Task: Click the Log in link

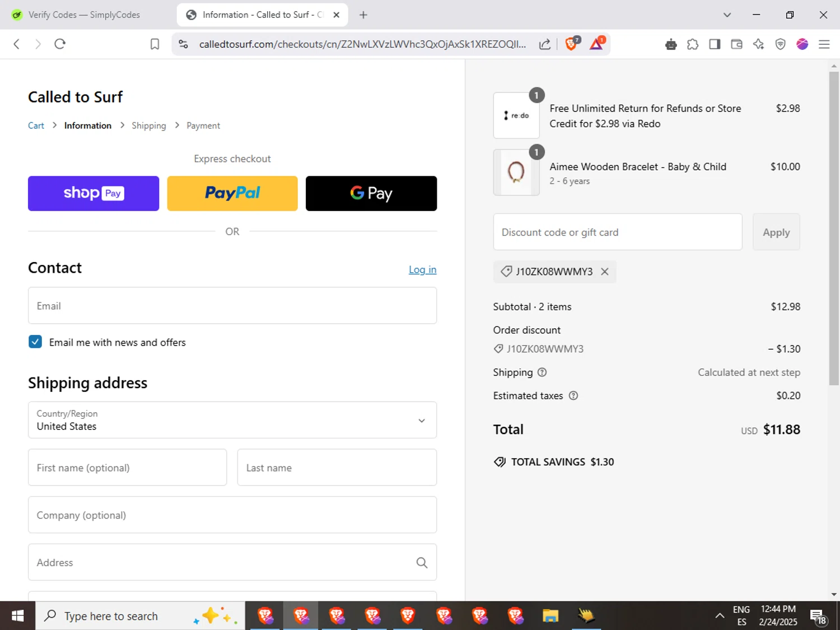Action: point(422,270)
